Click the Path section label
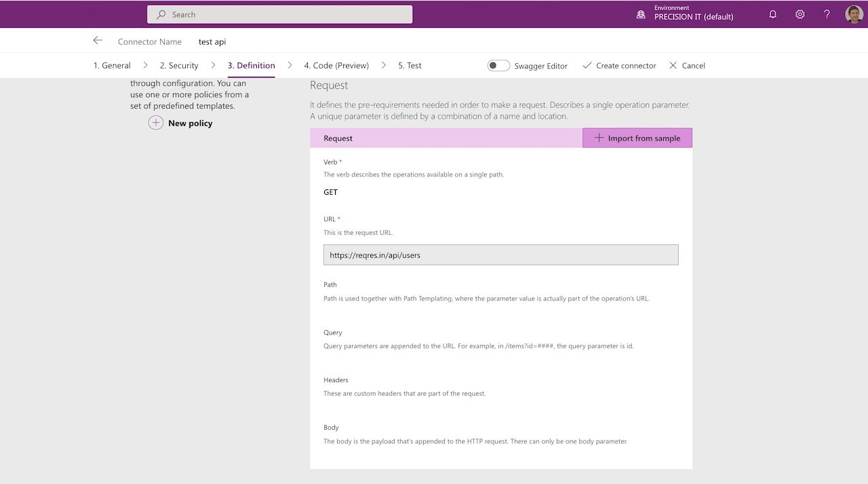The height and width of the screenshot is (484, 868). point(330,285)
